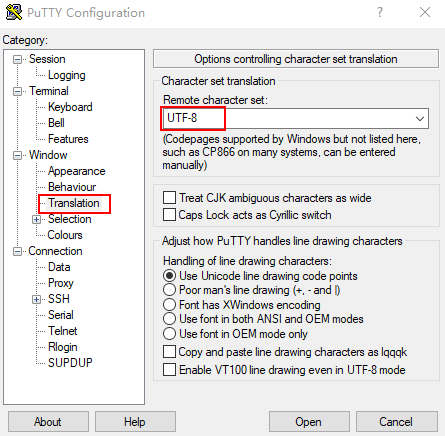
Task: Click the PuTTY icon in title bar
Action: (14, 12)
